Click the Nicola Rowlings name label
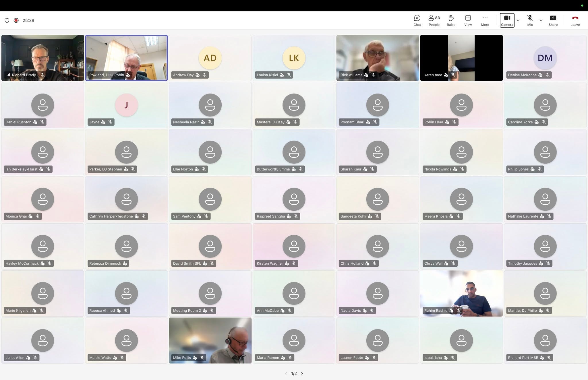This screenshot has width=588, height=380. [438, 169]
